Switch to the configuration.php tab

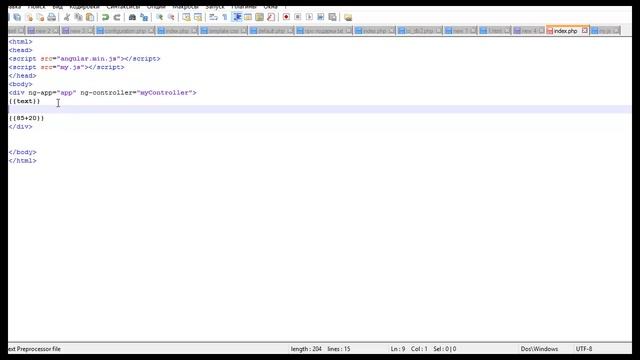125,31
